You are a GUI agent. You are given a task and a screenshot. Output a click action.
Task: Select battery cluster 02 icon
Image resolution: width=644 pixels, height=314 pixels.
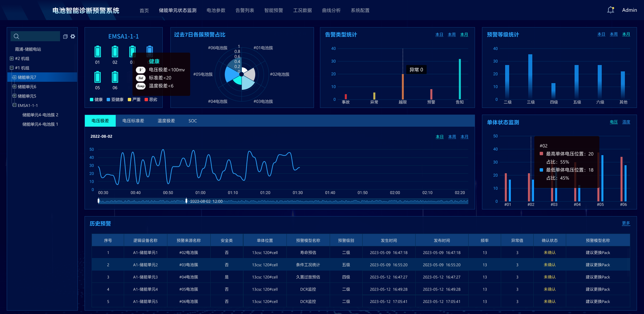tap(115, 52)
